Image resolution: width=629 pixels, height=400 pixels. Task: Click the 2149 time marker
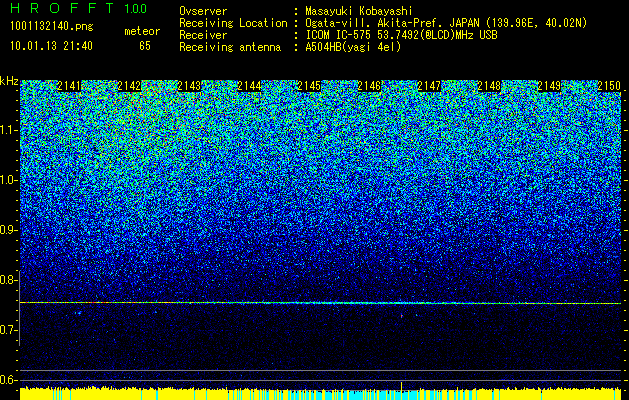click(549, 86)
